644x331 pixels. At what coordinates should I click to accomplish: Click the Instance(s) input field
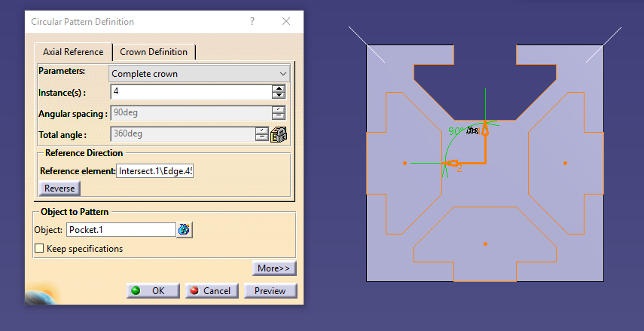191,92
